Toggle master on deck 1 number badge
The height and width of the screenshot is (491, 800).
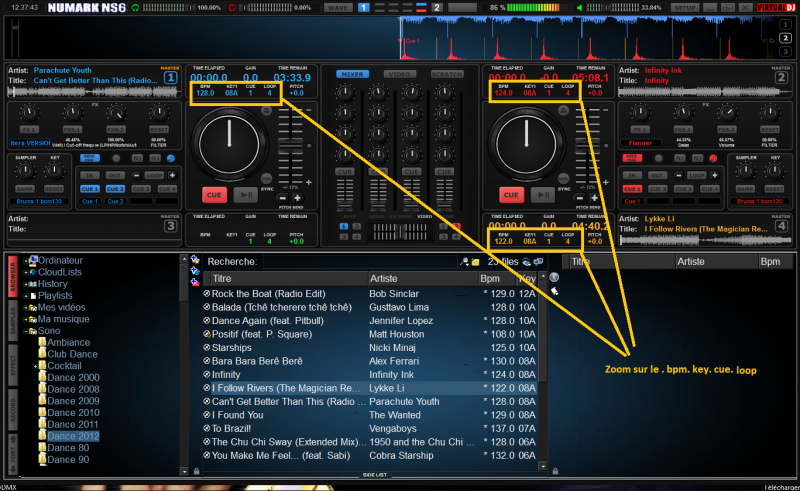[x=170, y=78]
